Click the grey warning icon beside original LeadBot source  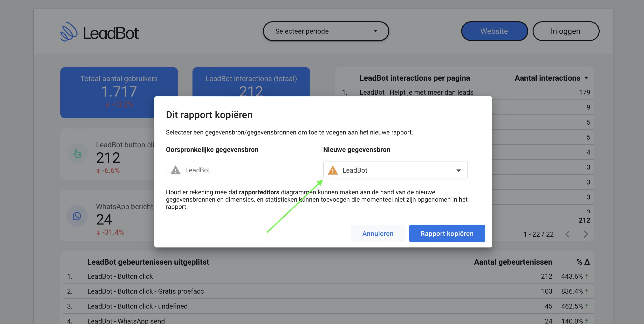pos(176,170)
